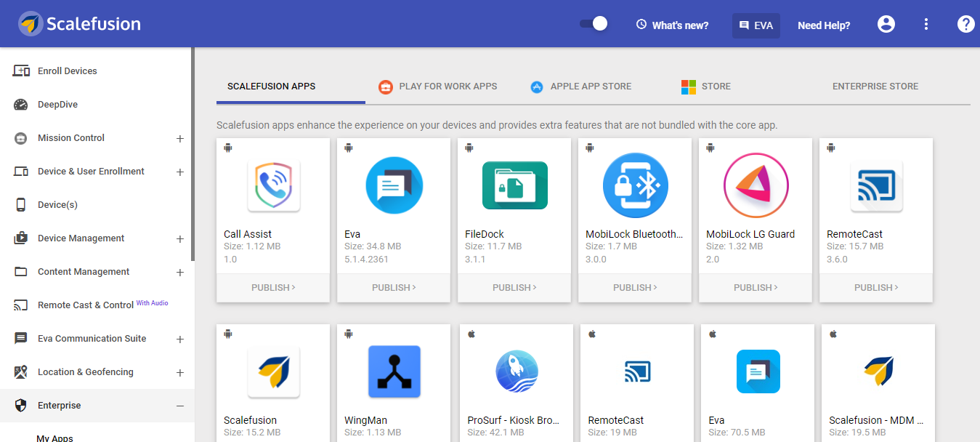Click the RemoteCast 3.6.0 app icon

(877, 186)
